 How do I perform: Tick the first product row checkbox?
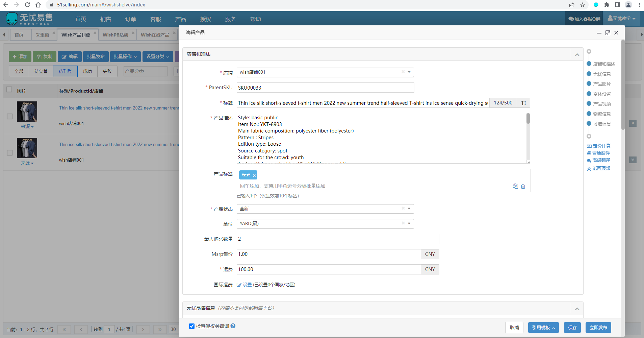10,116
